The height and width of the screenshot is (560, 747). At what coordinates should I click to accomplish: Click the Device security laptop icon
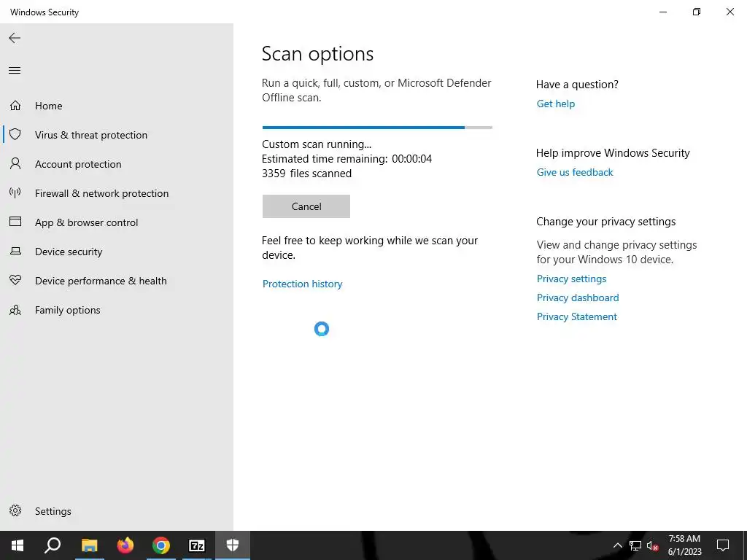pos(15,251)
